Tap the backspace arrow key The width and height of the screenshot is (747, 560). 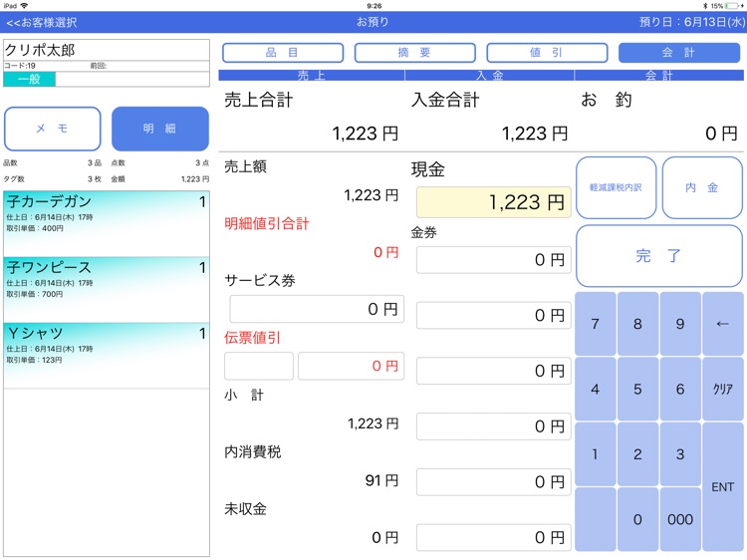point(723,324)
